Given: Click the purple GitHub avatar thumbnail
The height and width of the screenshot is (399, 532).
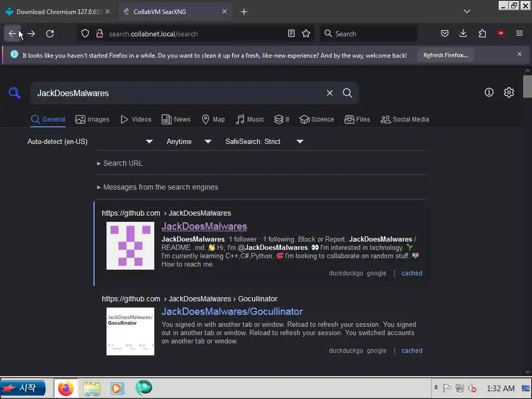Looking at the screenshot, I should coord(130,246).
